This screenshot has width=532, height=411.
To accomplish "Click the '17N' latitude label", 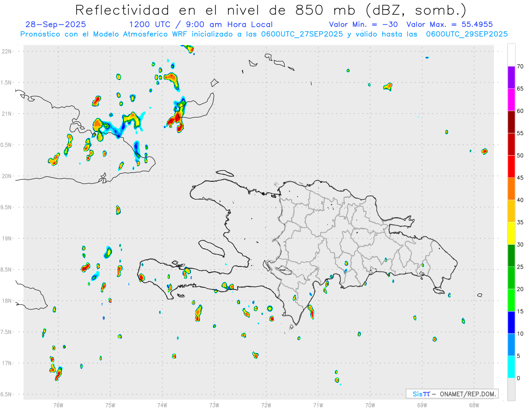I will (7, 363).
